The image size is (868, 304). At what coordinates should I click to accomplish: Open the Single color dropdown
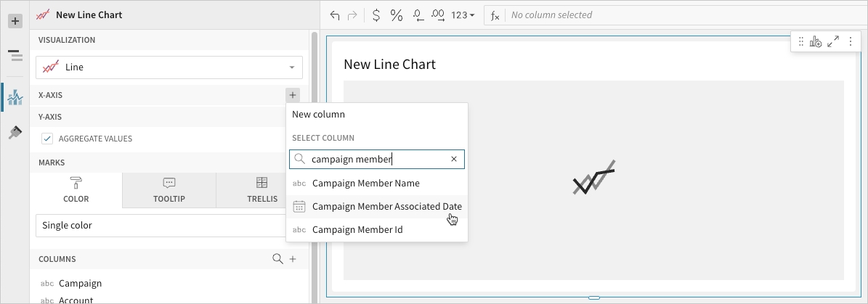pyautogui.click(x=160, y=226)
